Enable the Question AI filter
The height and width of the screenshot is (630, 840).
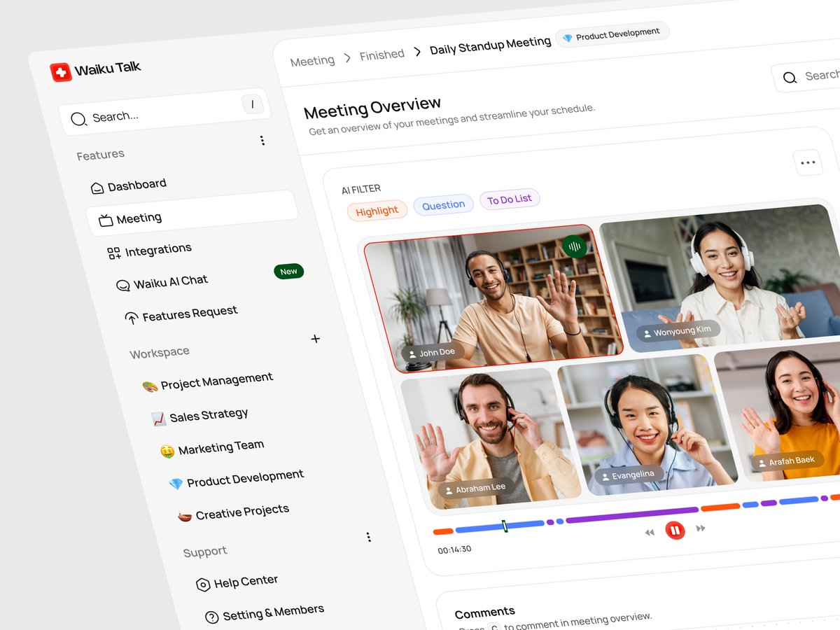tap(443, 204)
